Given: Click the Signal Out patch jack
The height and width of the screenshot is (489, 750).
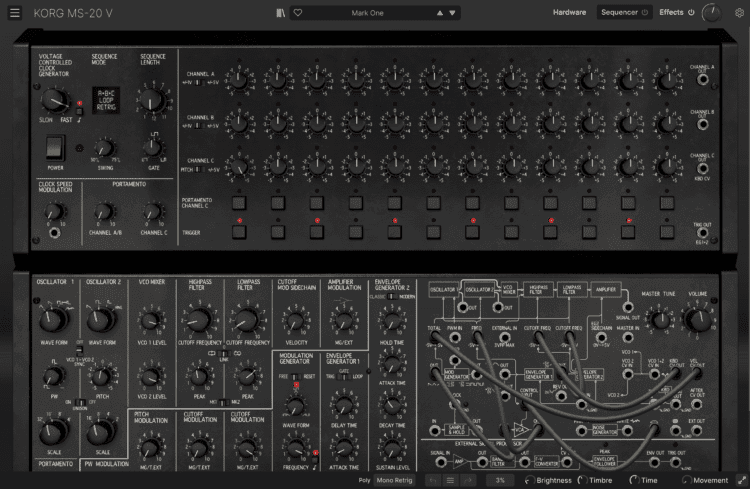Looking at the screenshot, I should 628,307.
